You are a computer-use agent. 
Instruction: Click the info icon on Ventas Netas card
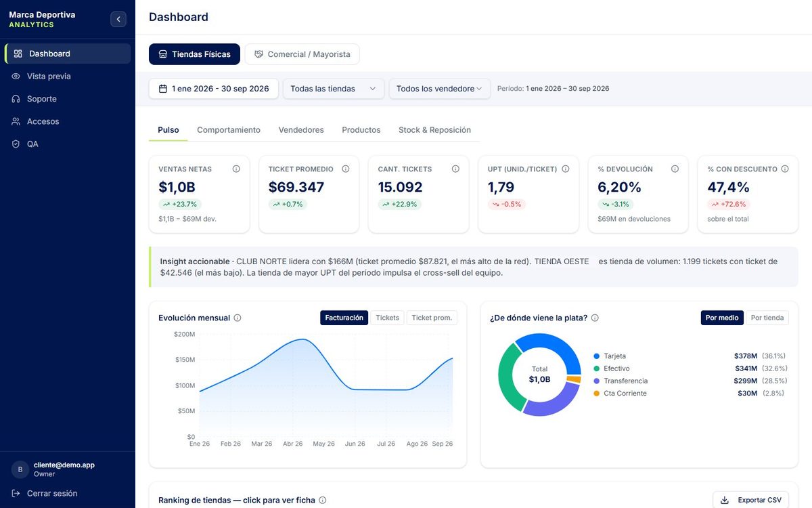click(236, 169)
